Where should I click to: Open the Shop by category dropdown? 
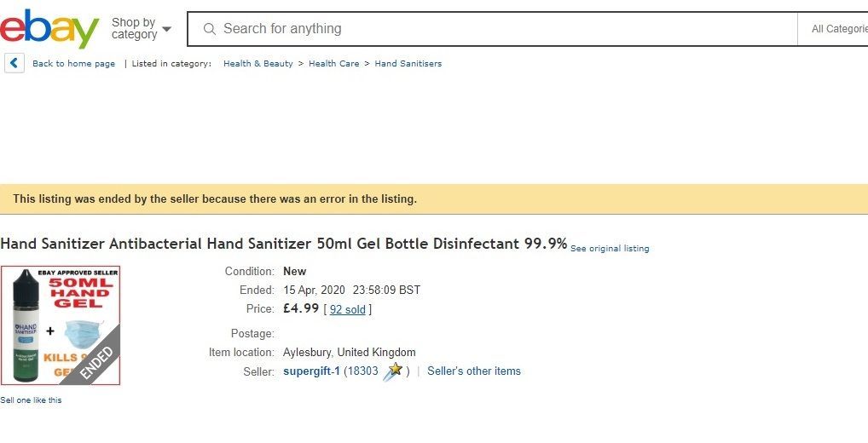(x=142, y=29)
